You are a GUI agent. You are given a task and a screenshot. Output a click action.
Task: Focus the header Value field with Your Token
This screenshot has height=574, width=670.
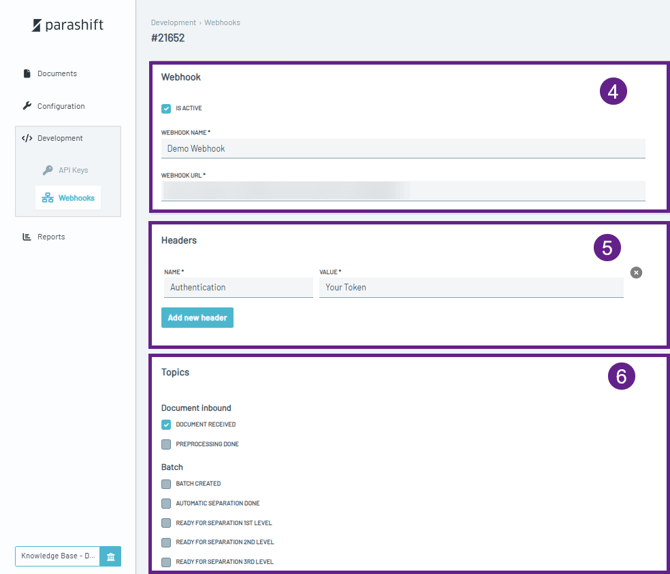pyautogui.click(x=471, y=287)
